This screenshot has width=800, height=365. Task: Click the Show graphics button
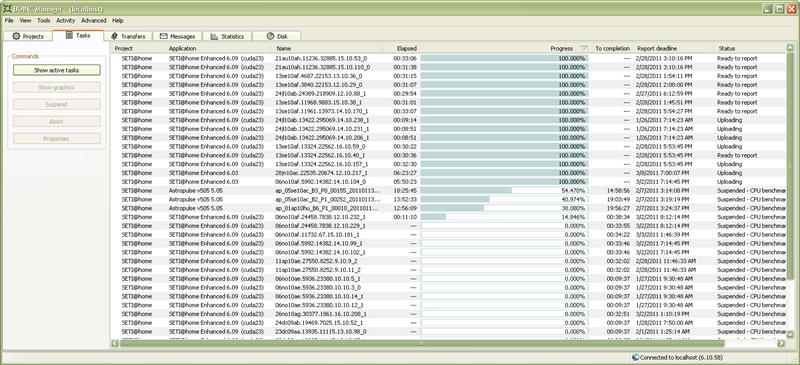click(57, 87)
